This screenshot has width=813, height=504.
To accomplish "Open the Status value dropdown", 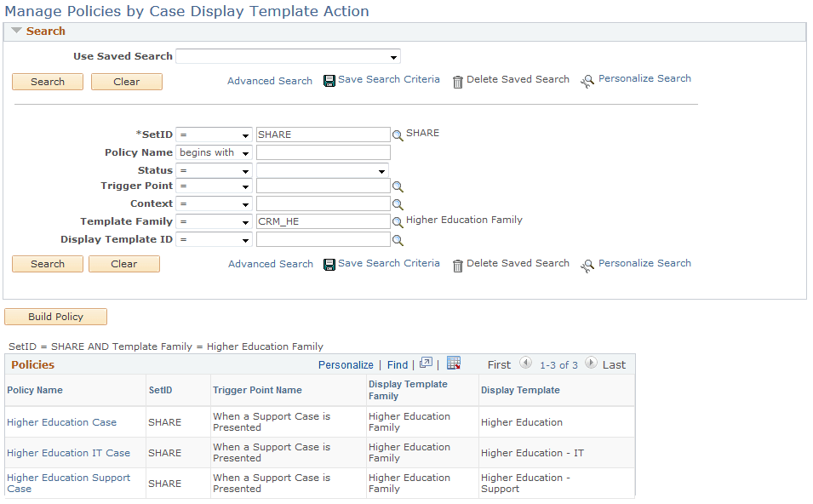I will point(383,169).
